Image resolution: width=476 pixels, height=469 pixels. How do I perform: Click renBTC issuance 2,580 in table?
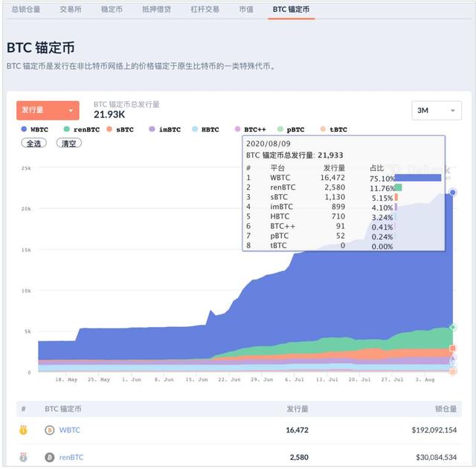pos(299,457)
